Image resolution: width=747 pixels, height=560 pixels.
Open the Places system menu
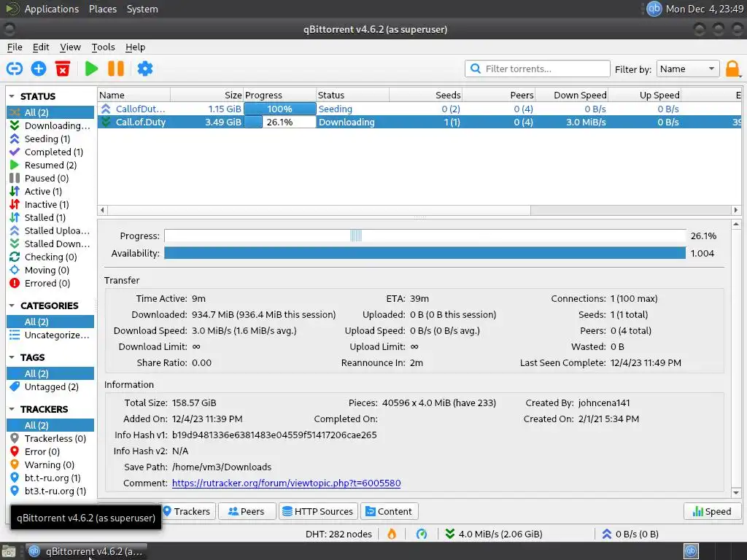(x=103, y=9)
